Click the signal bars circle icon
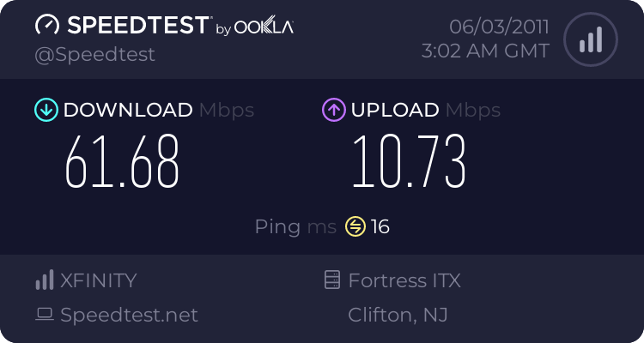This screenshot has height=343, width=644. pyautogui.click(x=590, y=39)
